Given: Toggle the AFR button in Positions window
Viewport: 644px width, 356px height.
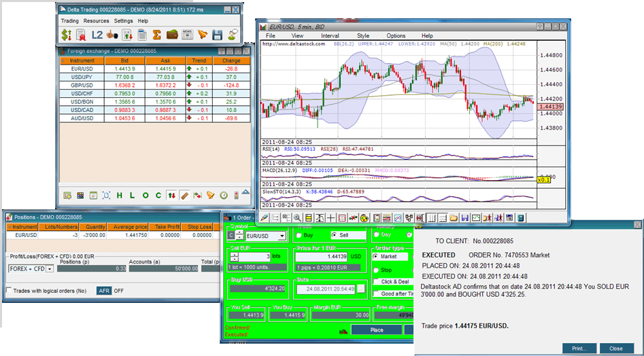Looking at the screenshot, I should (x=104, y=290).
